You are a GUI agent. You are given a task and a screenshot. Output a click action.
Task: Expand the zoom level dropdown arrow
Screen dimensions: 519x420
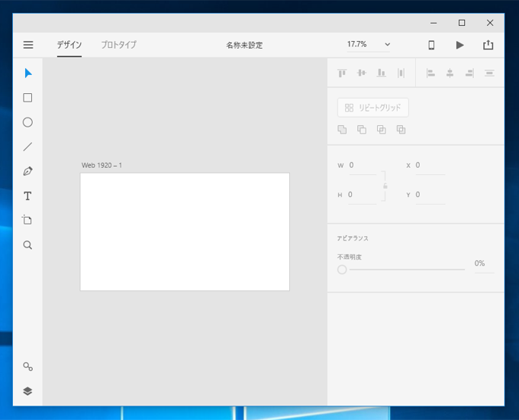coord(387,44)
